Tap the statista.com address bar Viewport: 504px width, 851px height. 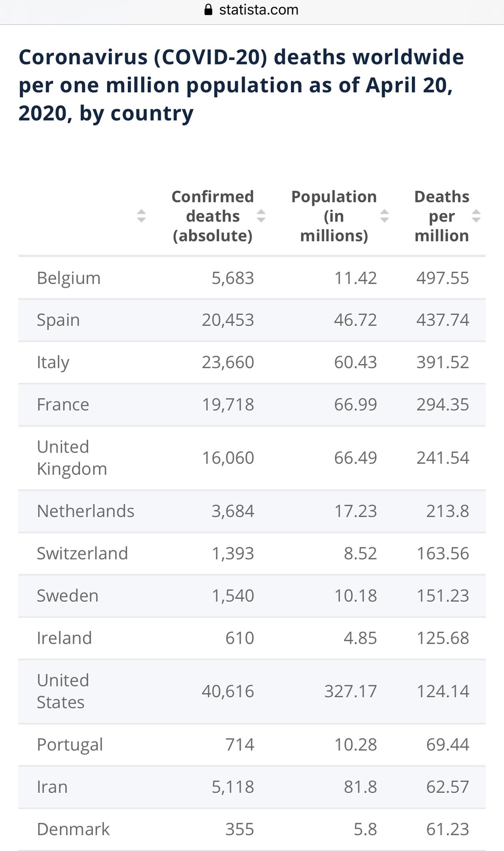[x=252, y=10]
